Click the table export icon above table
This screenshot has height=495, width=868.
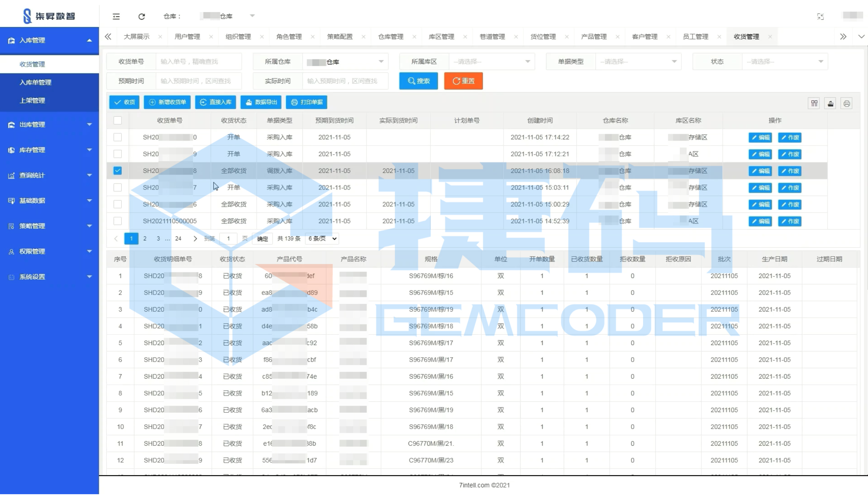830,103
